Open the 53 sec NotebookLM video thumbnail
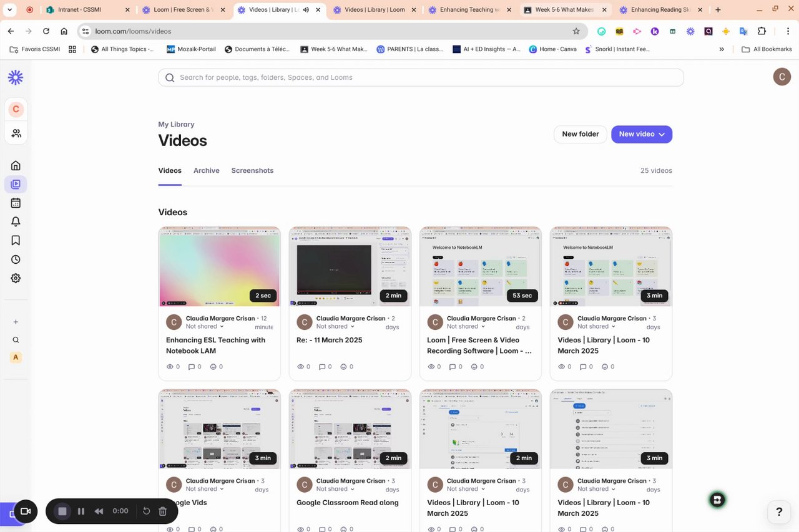This screenshot has height=532, width=799. tap(480, 266)
